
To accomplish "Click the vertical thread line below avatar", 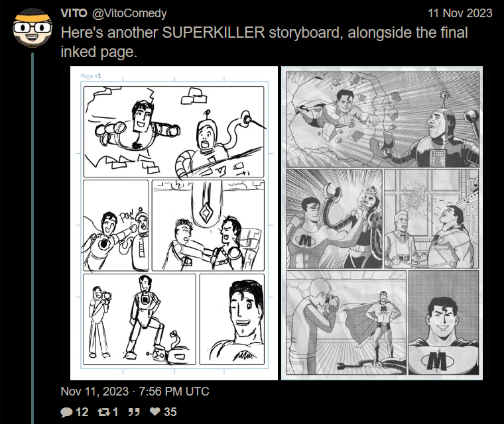I will [32, 238].
